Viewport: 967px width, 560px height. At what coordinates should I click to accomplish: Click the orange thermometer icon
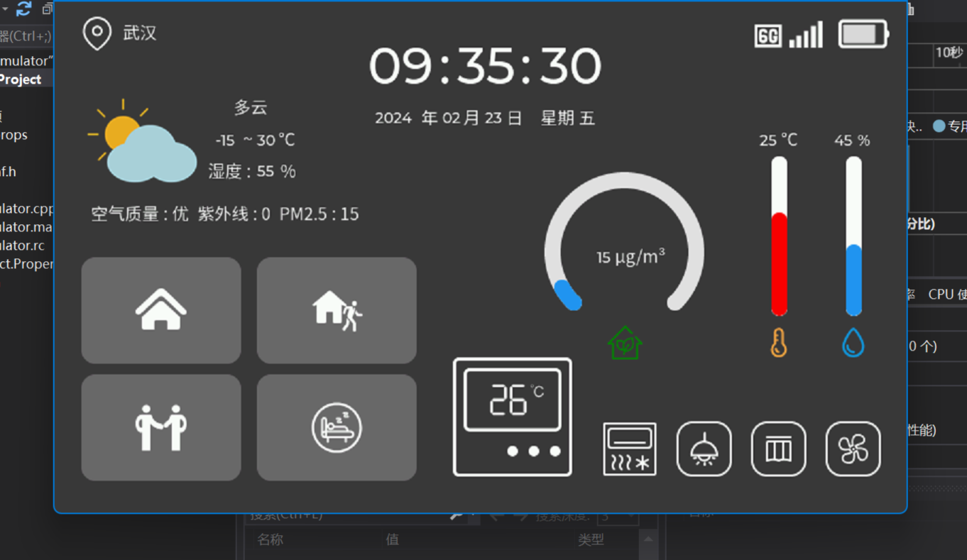tap(779, 343)
